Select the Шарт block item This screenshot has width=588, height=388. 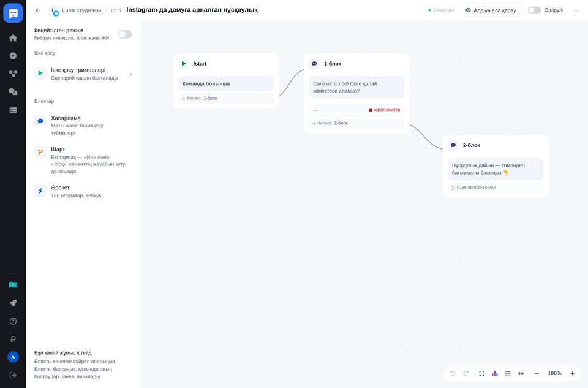click(83, 160)
